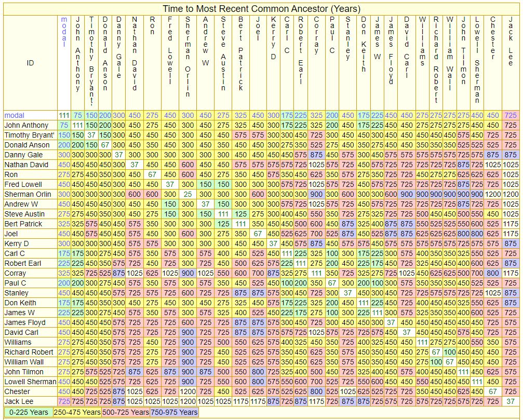This screenshot has height=420, width=523.
Task: Select the ID header cell
Action: [30, 63]
